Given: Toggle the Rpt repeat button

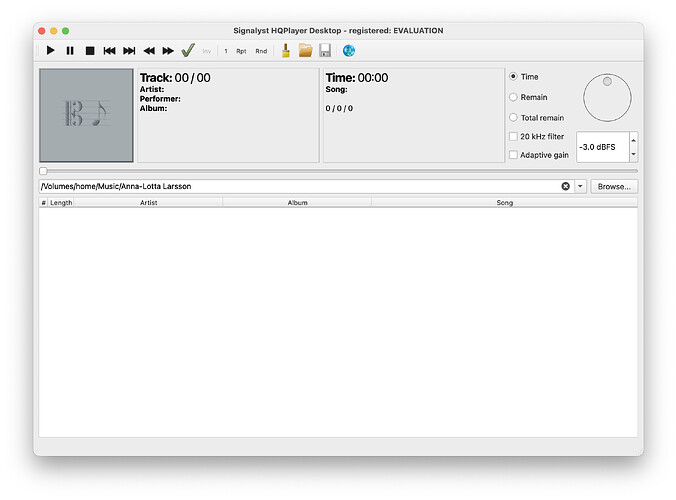Looking at the screenshot, I should (241, 51).
